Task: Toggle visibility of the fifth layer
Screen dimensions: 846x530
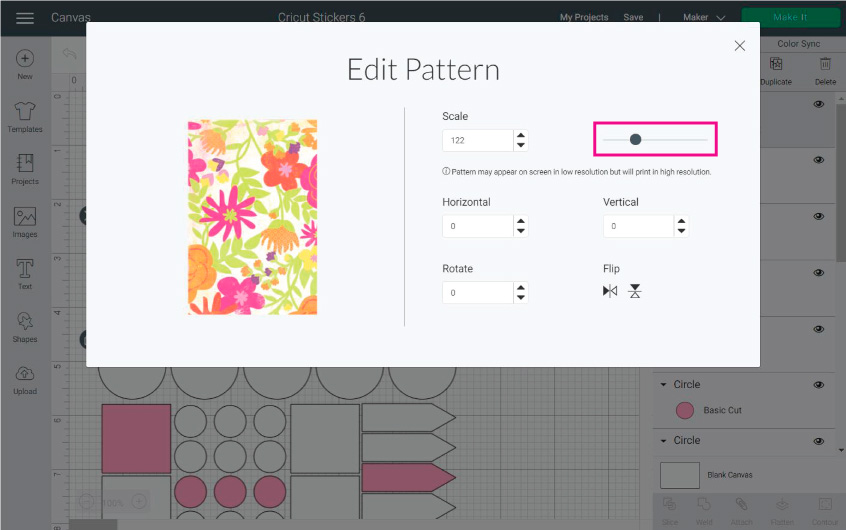Action: coord(818,329)
